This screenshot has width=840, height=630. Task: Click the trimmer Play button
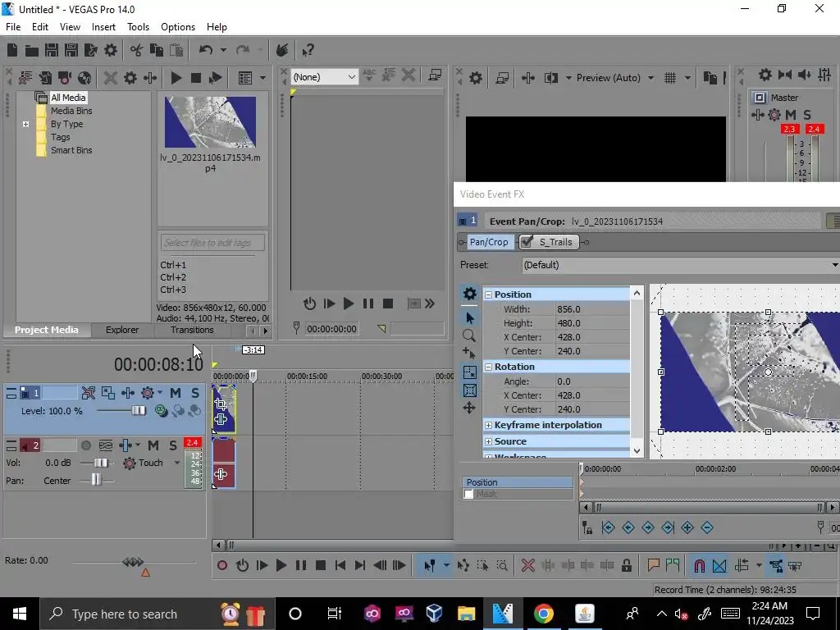[x=348, y=304]
